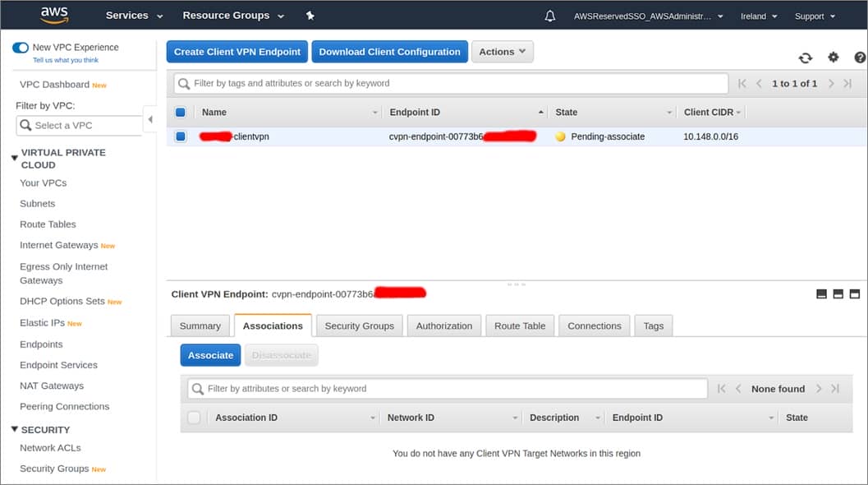The image size is (868, 485).
Task: Switch to the Connections tab
Action: [595, 326]
